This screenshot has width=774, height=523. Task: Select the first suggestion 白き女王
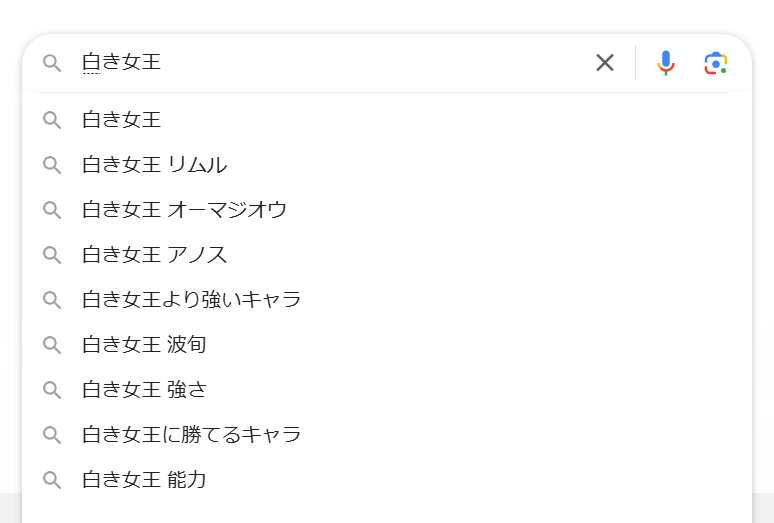pos(122,120)
